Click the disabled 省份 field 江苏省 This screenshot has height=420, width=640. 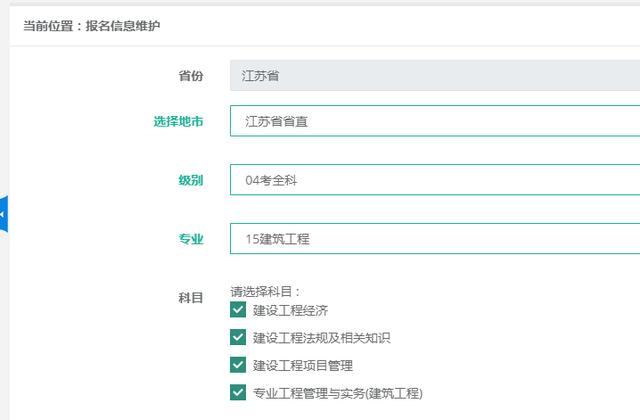435,76
